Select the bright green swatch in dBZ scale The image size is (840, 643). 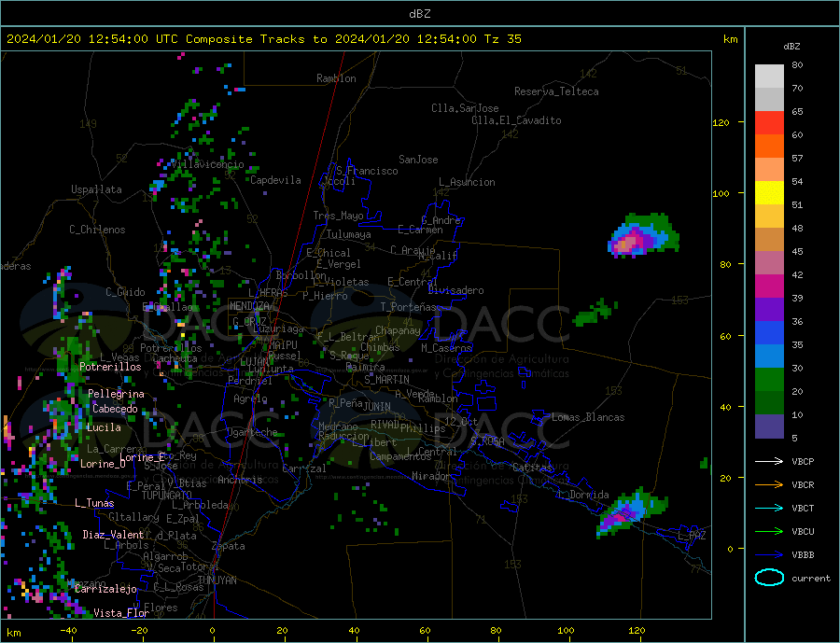[769, 380]
